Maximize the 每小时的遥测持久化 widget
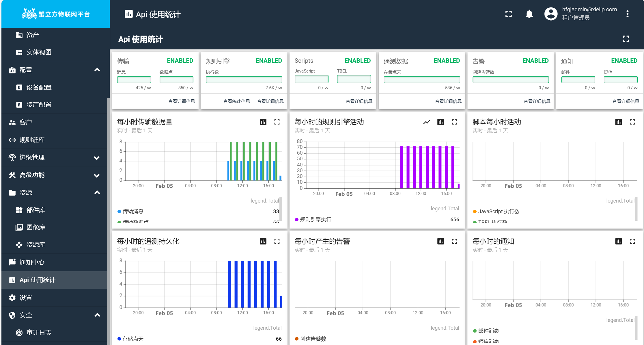 click(277, 241)
